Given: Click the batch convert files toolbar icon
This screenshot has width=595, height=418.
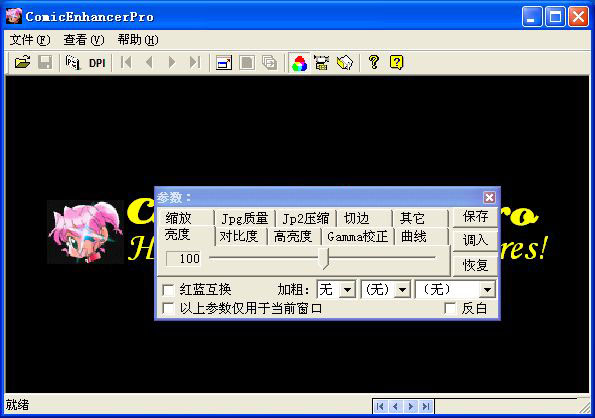Looking at the screenshot, I should click(x=73, y=62).
